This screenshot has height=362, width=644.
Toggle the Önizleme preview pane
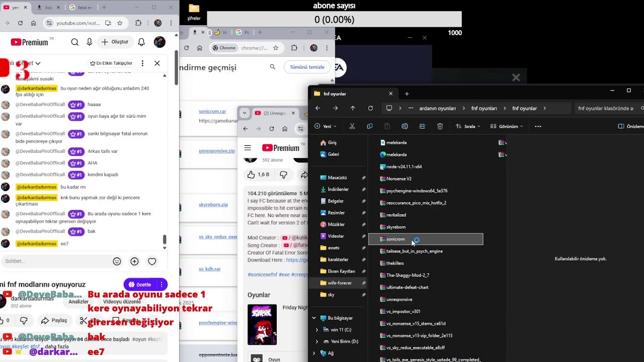pyautogui.click(x=630, y=126)
